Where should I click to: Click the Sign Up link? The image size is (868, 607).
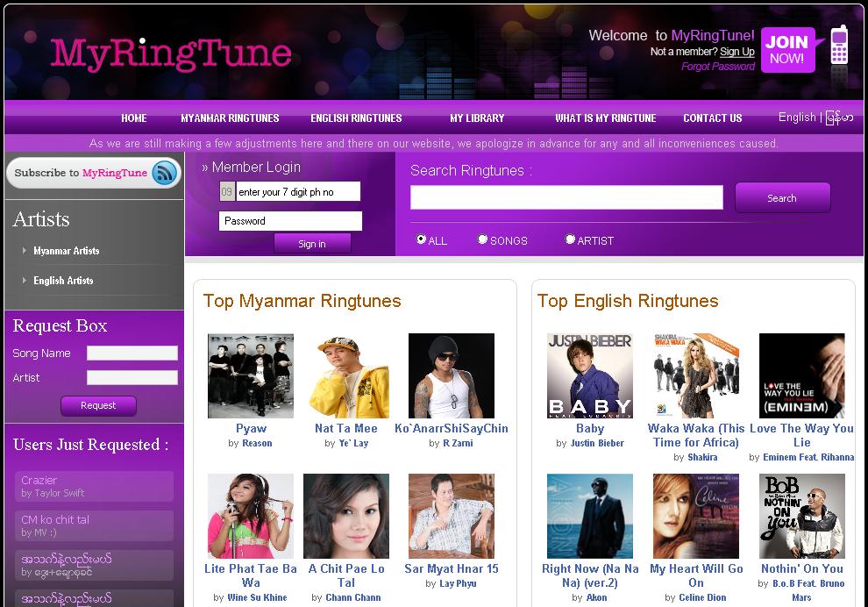pyautogui.click(x=736, y=52)
